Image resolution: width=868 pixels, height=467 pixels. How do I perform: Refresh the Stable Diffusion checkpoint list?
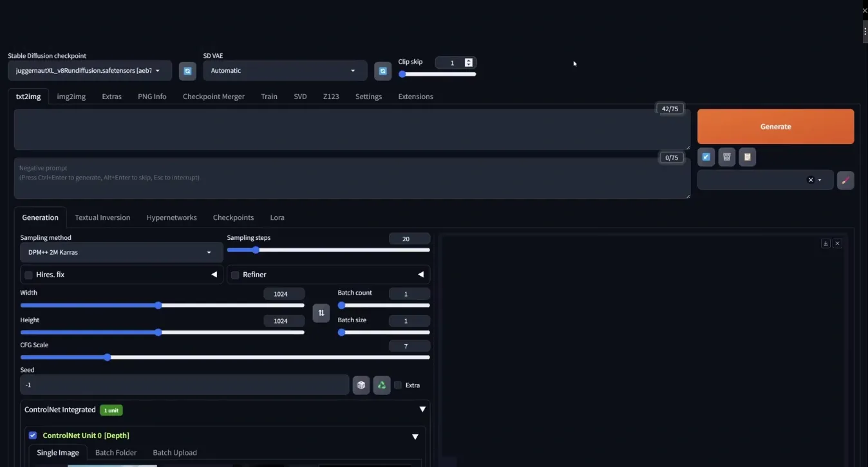187,71
